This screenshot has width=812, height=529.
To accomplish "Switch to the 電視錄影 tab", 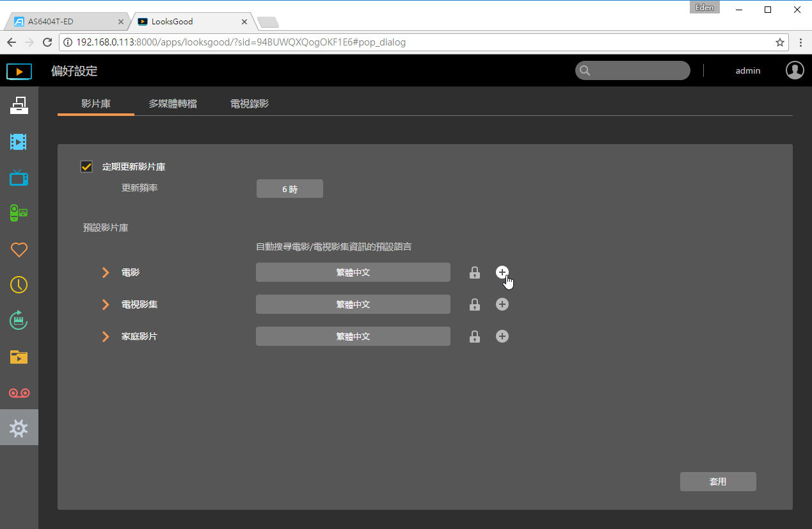I will point(250,104).
